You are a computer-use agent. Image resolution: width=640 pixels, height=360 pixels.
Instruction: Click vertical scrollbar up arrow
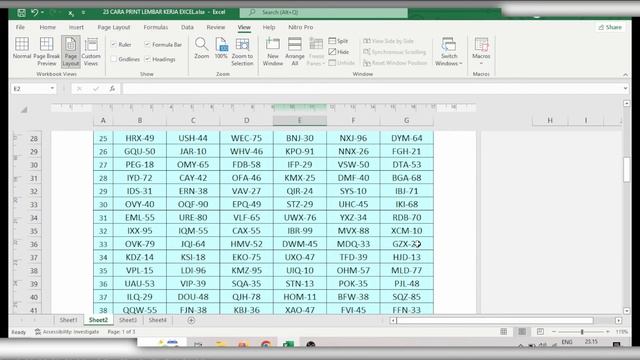coord(627,104)
